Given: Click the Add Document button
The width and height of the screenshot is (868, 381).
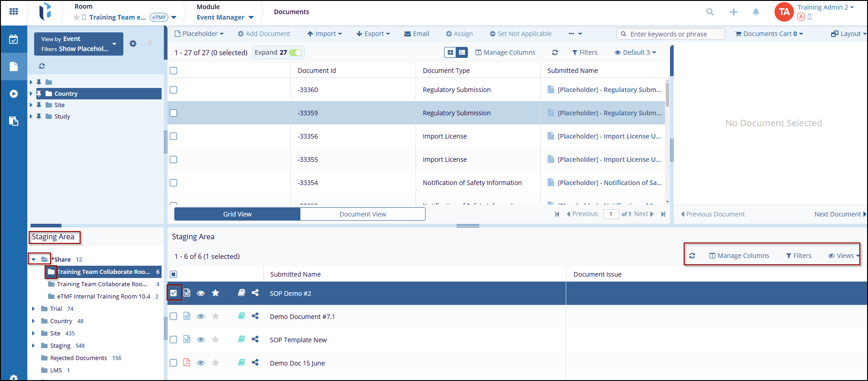Looking at the screenshot, I should (264, 34).
